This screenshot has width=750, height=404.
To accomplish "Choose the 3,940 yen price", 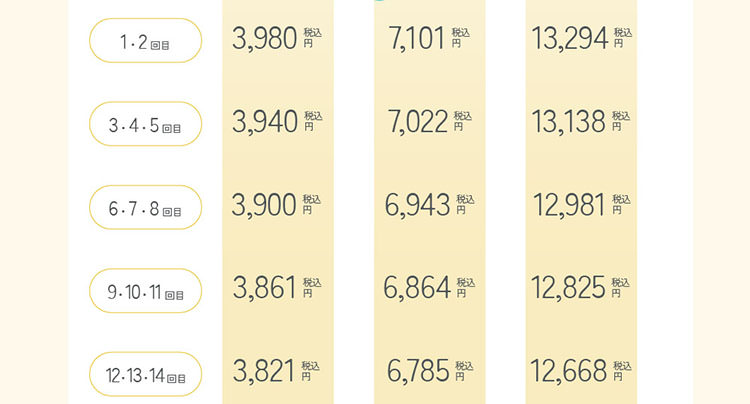I will [x=265, y=123].
